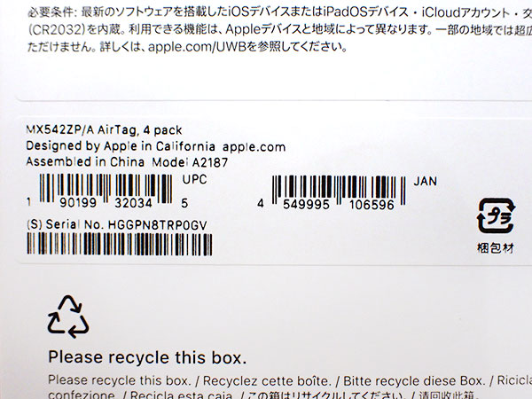The image size is (532, 399).
Task: Click the Model A2187 text
Action: coord(190,162)
